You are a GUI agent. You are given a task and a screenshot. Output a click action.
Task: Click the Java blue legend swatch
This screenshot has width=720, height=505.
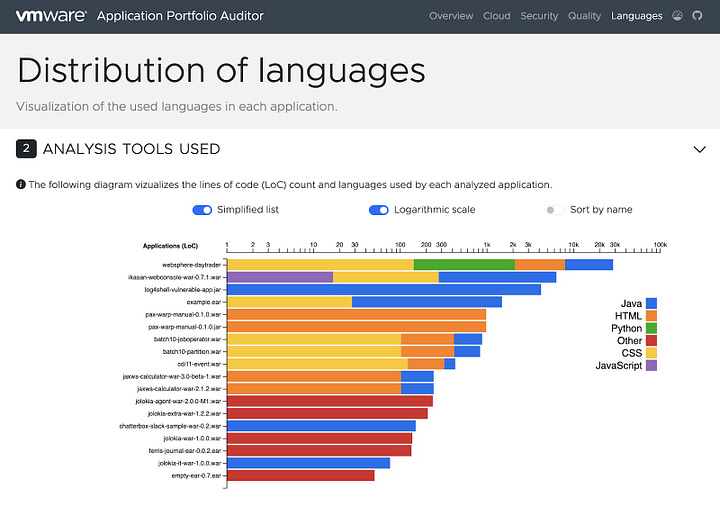pos(651,303)
